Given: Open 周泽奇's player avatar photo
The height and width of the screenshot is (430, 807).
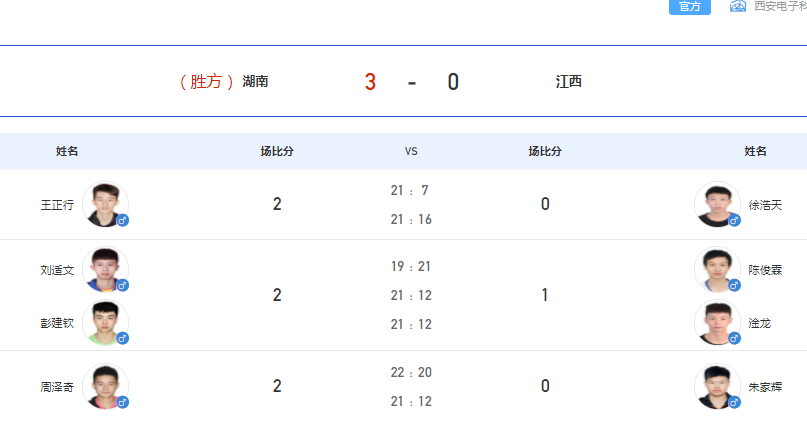Looking at the screenshot, I should pos(106,386).
